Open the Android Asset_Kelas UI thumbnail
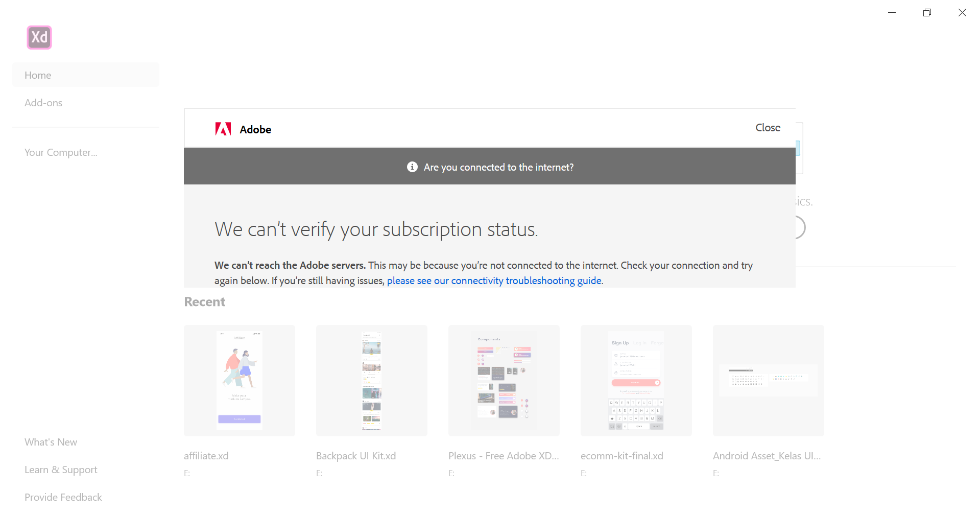The height and width of the screenshot is (514, 980). tap(769, 381)
